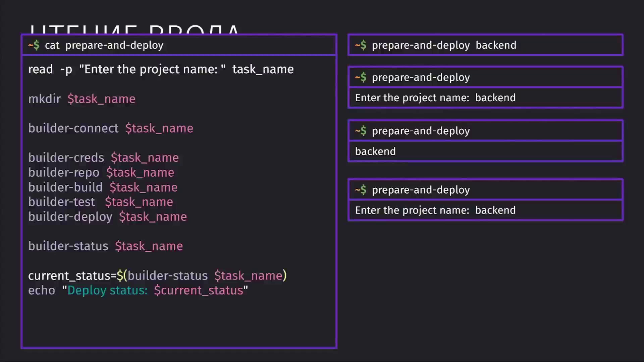Click the bottom-most prepare-and-deploy command box
644x362 pixels.
click(x=485, y=190)
